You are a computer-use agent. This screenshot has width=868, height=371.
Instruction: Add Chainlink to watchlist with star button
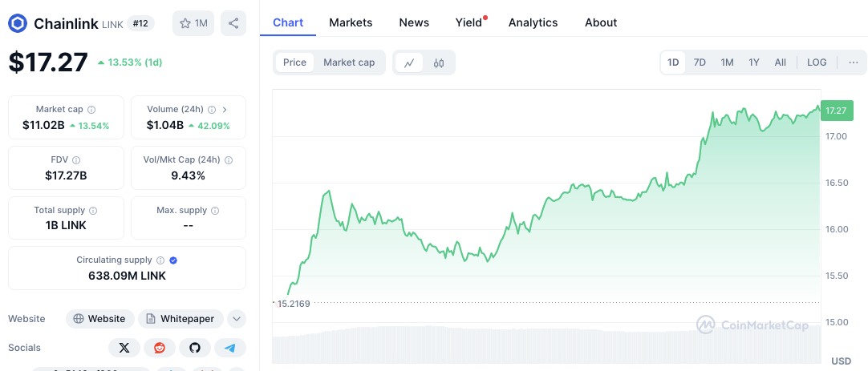[x=193, y=23]
